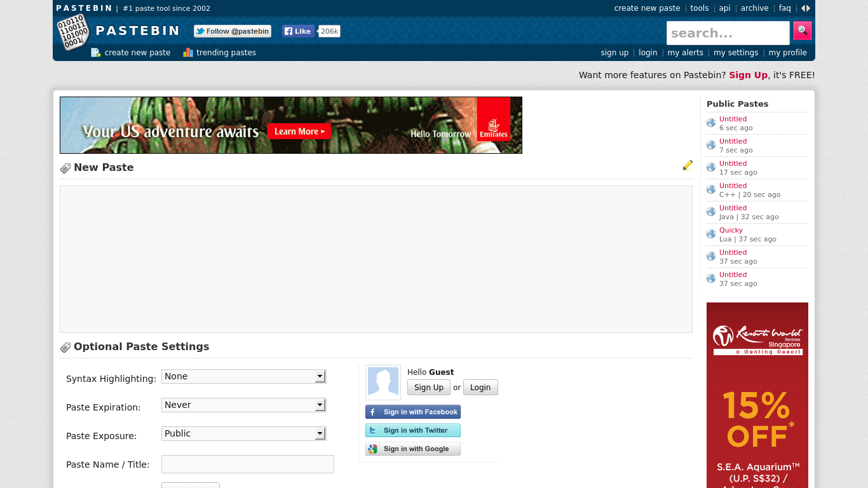The width and height of the screenshot is (868, 488).
Task: Click the Pastebin binary logo icon
Action: click(x=72, y=32)
